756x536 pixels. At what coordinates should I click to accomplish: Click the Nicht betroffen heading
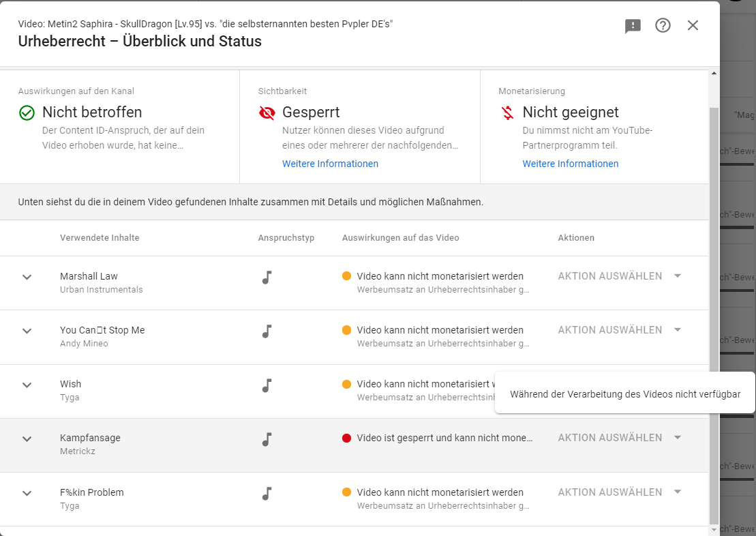pyautogui.click(x=92, y=113)
